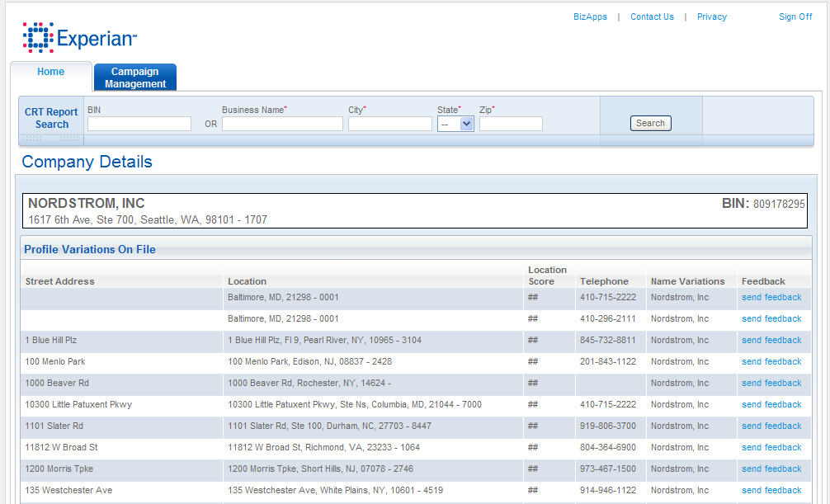
Task: Open the Privacy link
Action: pos(711,16)
